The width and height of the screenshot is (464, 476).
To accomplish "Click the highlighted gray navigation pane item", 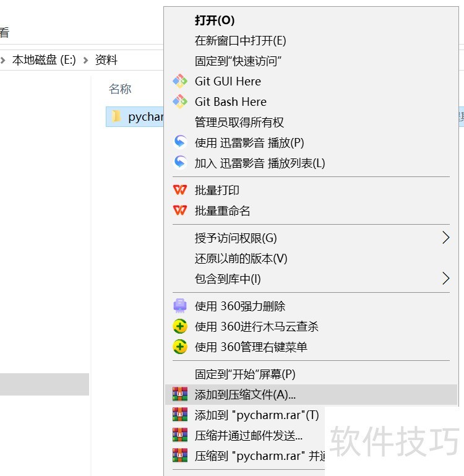I will 45,384.
